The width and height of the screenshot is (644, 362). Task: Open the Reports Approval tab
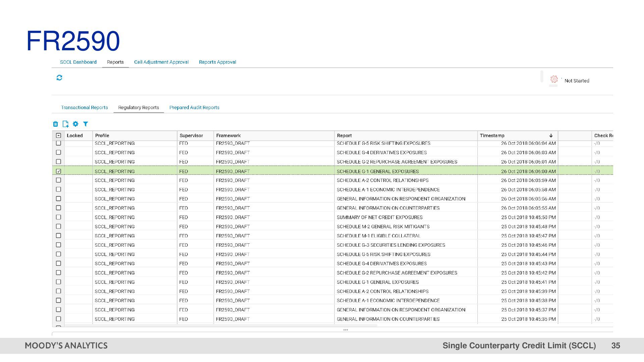pos(217,62)
